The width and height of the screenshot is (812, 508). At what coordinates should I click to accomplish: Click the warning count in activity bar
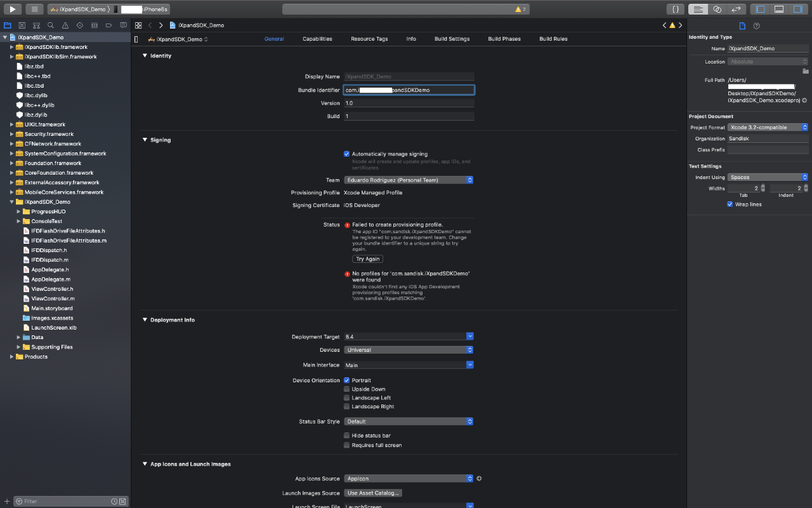521,10
